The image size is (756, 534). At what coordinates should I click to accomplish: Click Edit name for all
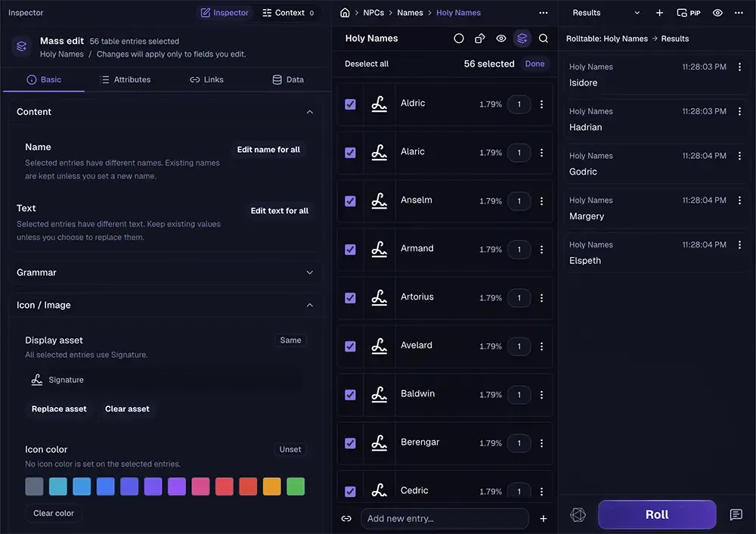268,150
